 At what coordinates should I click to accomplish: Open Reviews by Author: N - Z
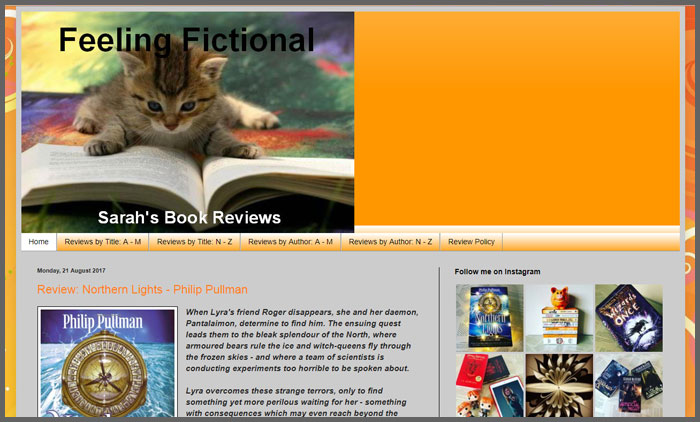coord(391,242)
